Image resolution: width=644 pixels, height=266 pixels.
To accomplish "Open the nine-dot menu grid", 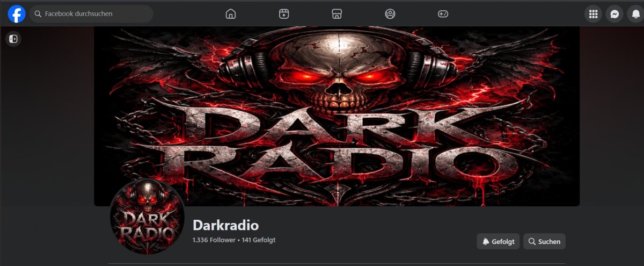I will [x=593, y=14].
